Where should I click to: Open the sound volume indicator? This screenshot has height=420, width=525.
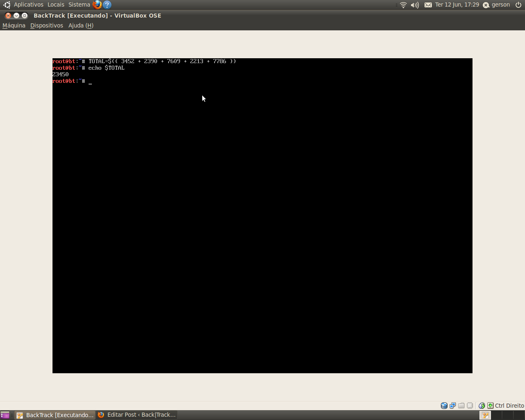pyautogui.click(x=415, y=5)
